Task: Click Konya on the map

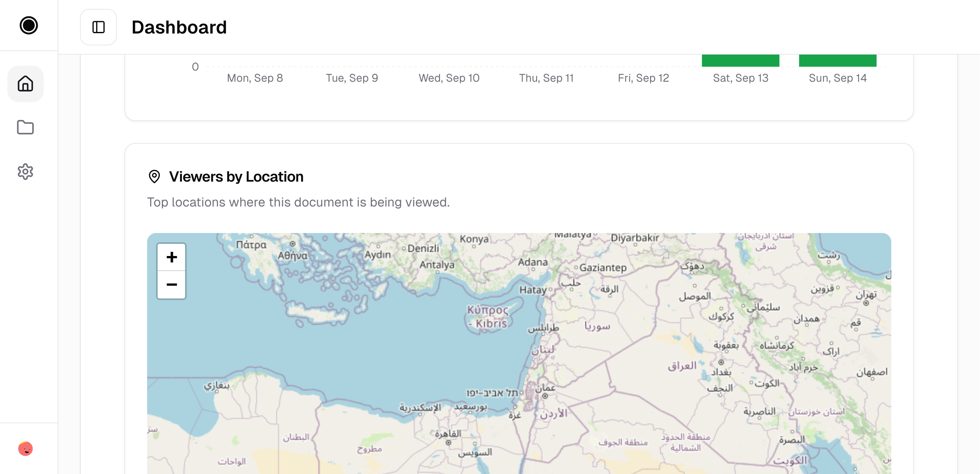Action: 474,239
